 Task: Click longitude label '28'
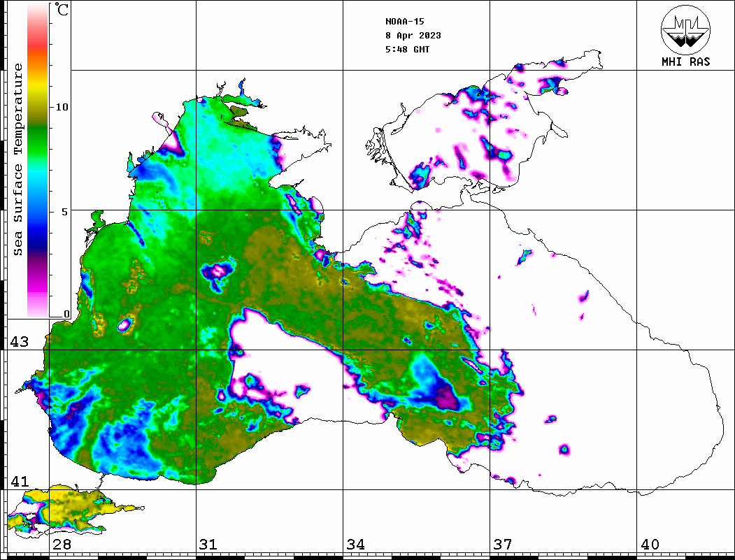point(62,544)
